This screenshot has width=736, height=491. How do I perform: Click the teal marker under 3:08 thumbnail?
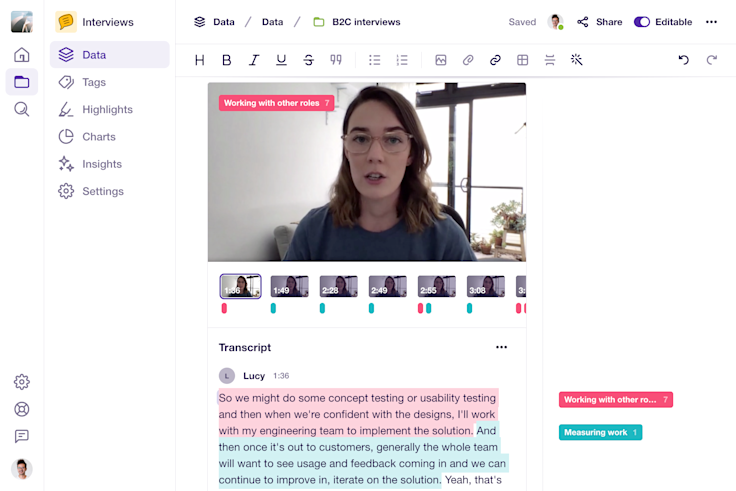[x=469, y=308]
